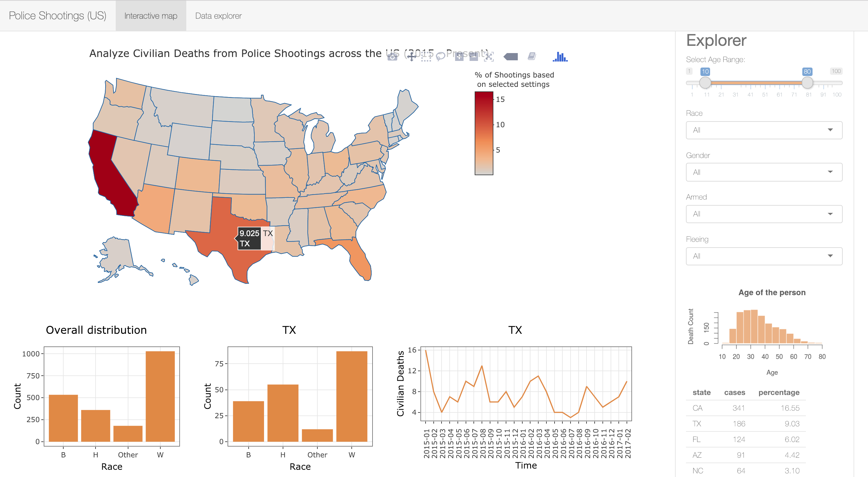Expand the Fleeing dropdown

click(764, 256)
